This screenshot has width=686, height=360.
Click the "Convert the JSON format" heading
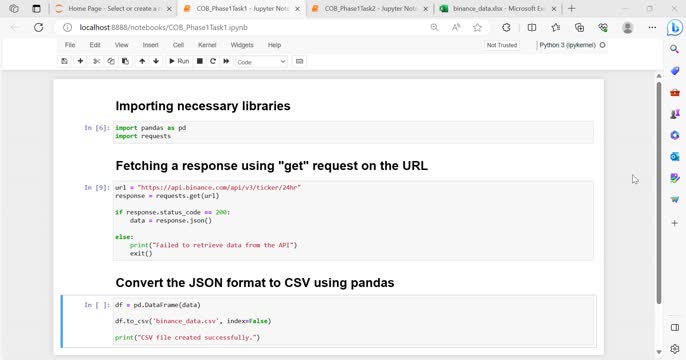[x=255, y=283]
